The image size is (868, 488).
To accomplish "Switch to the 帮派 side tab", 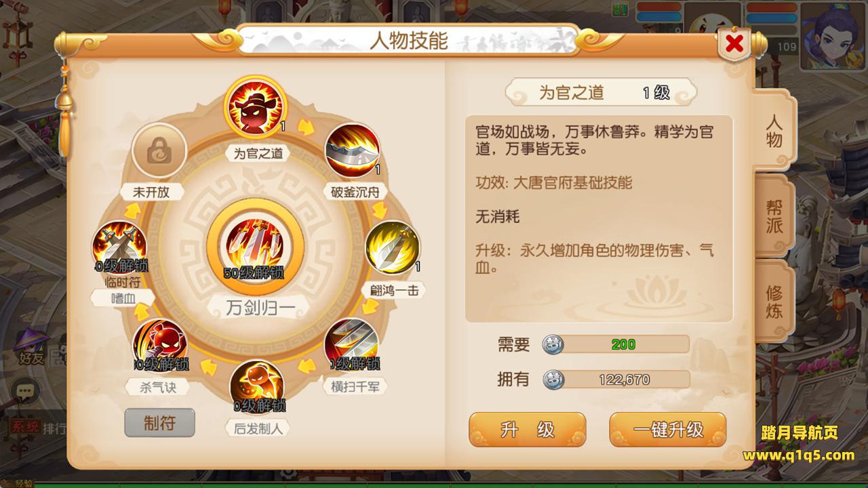I will point(774,216).
